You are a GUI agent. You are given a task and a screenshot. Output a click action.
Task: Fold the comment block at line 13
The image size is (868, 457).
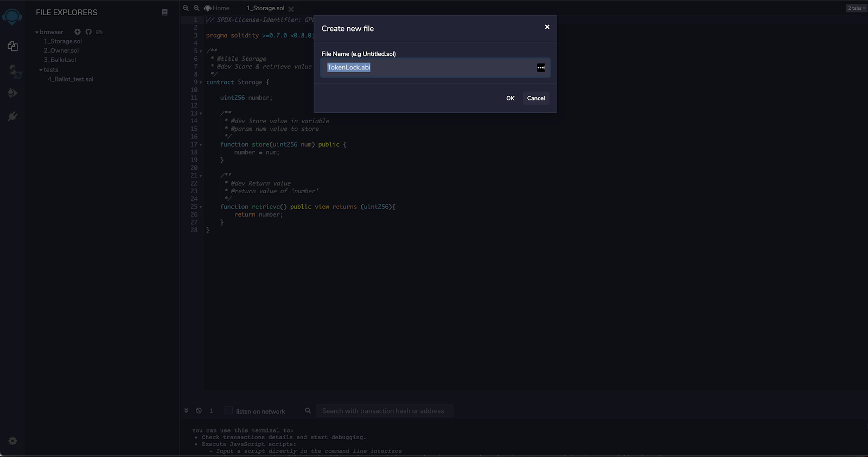(x=201, y=114)
